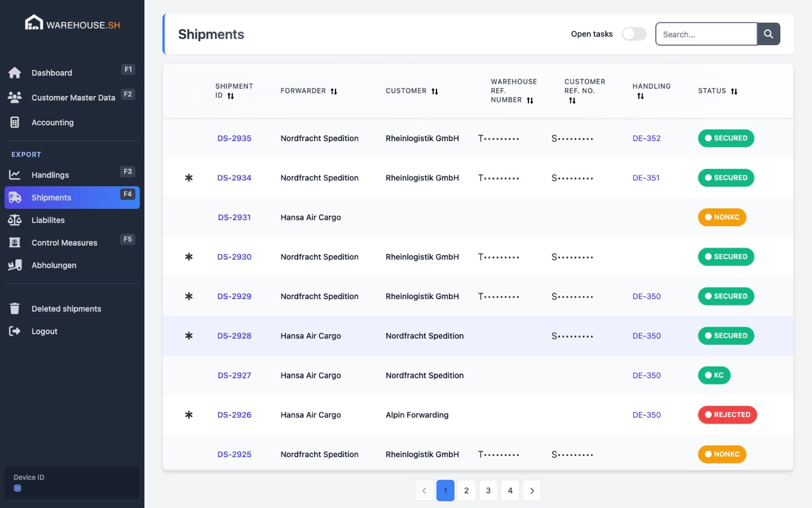Open shipment link DS-2931
The image size is (812, 508).
(234, 217)
